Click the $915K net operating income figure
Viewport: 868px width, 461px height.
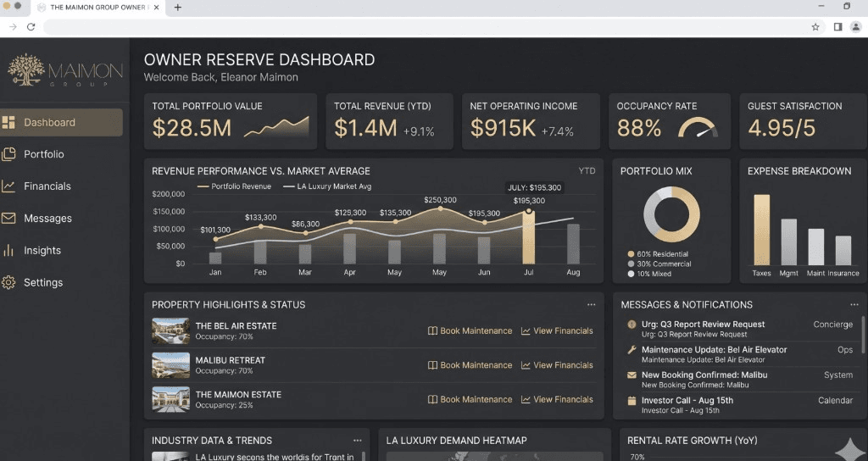coord(503,129)
